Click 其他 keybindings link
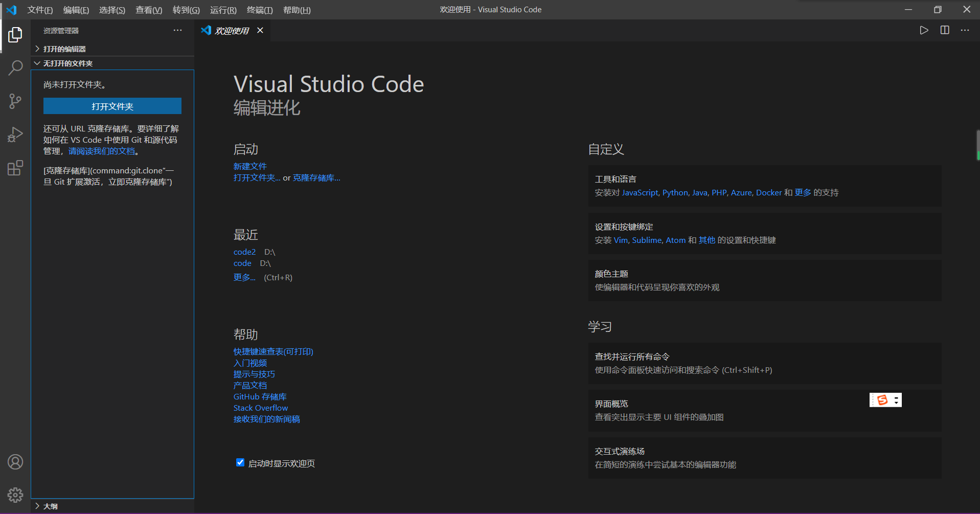Viewport: 980px width, 514px height. click(707, 240)
